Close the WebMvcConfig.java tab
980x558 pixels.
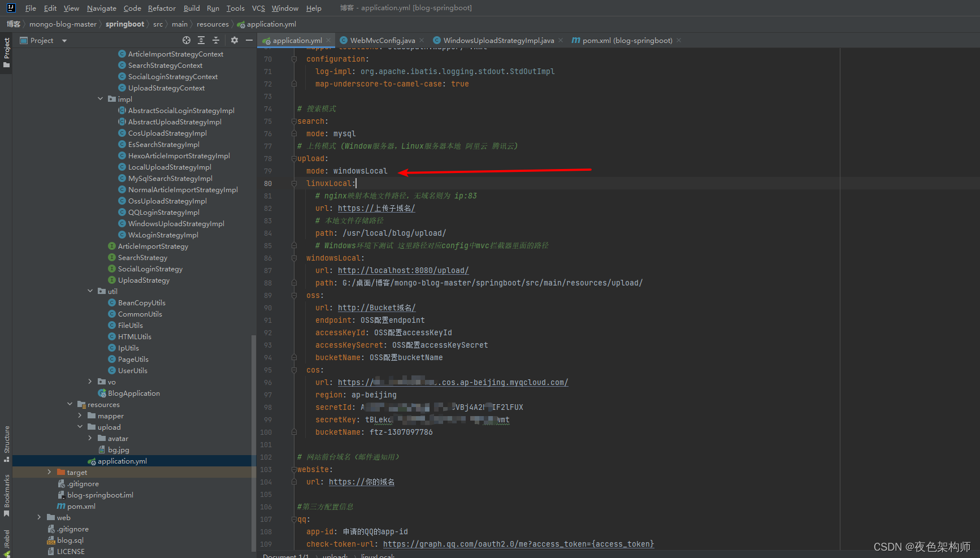(421, 41)
